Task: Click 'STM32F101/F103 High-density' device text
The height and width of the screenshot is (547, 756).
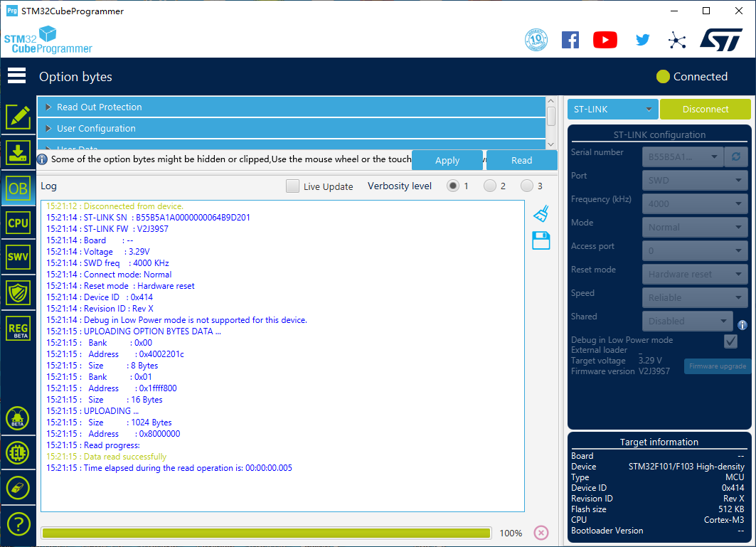Action: [x=686, y=467]
